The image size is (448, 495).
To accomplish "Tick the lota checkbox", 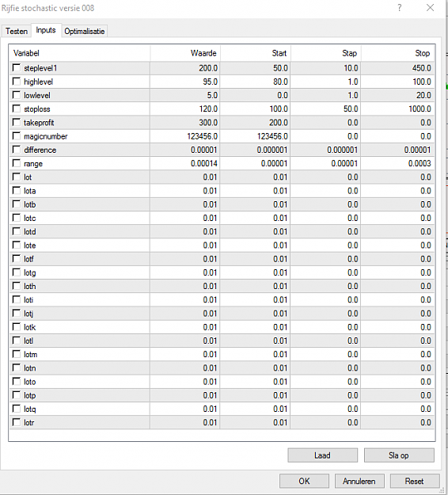I will 17,190.
